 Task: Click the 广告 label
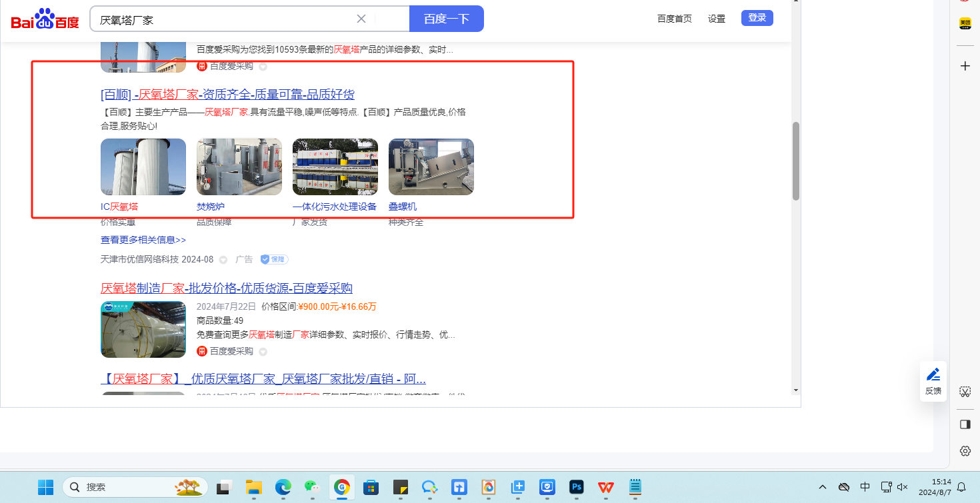pyautogui.click(x=244, y=259)
